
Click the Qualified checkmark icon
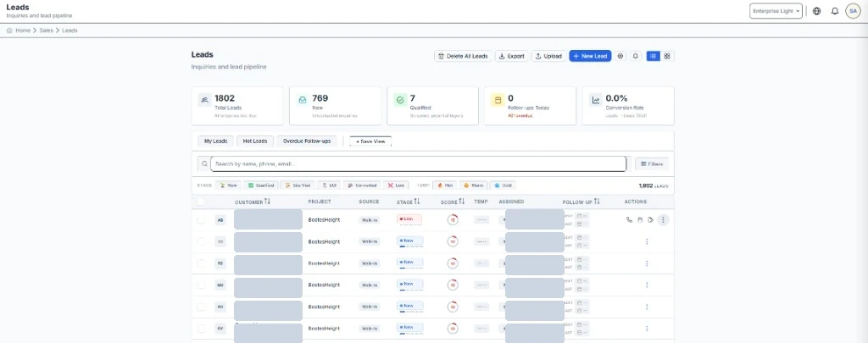coord(400,100)
